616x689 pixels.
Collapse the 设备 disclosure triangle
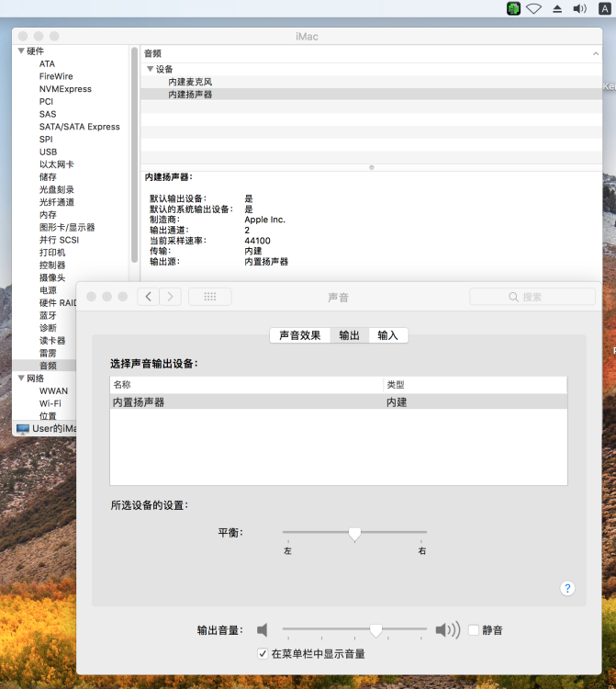151,69
